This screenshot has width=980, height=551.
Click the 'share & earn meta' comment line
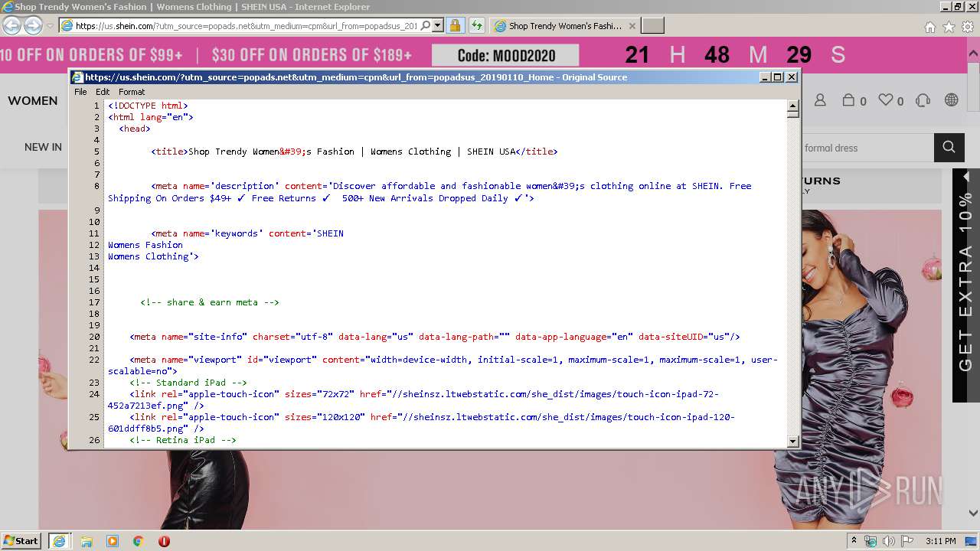[x=210, y=302]
